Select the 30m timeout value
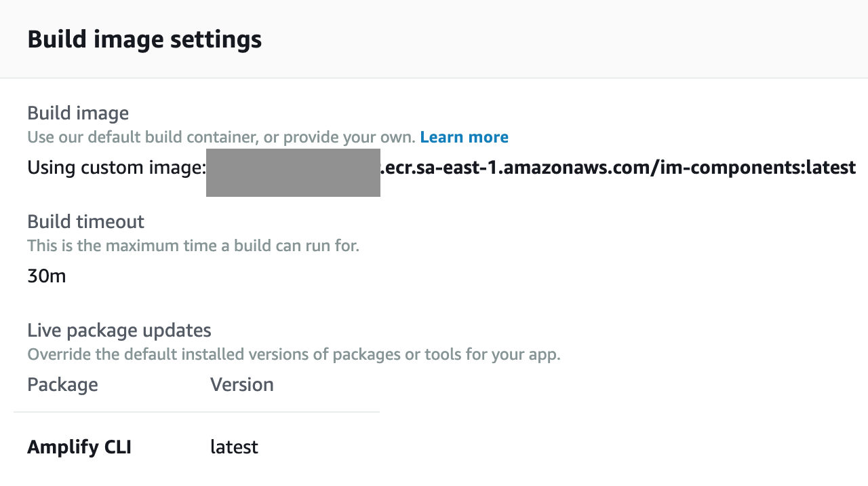Viewport: 868px width, 486px height. tap(46, 276)
